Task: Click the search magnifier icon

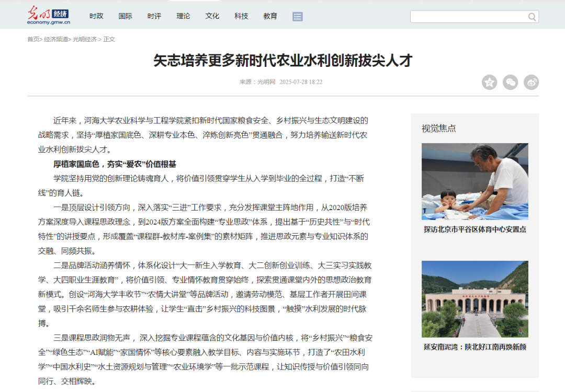Action: pyautogui.click(x=532, y=17)
